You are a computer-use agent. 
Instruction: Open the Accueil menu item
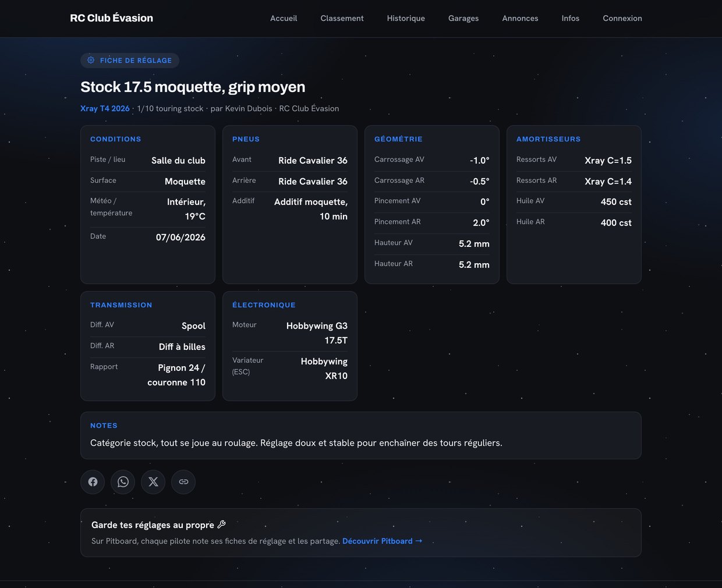(284, 19)
